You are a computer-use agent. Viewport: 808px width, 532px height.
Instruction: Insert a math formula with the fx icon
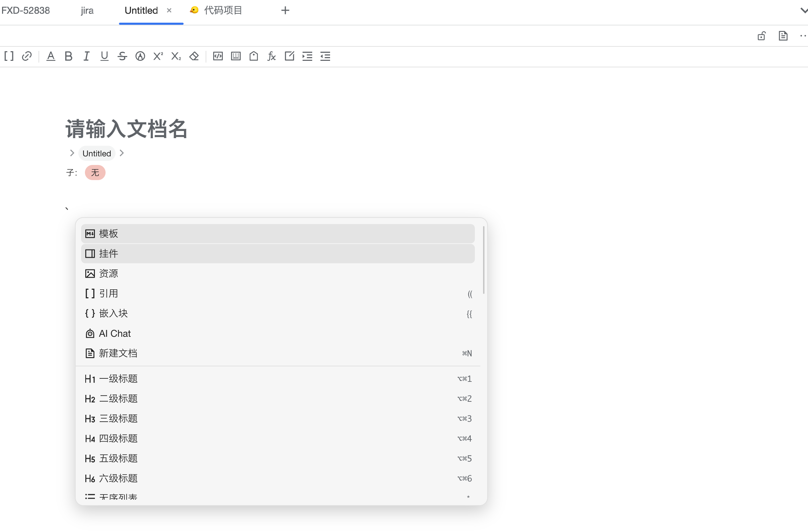pyautogui.click(x=271, y=56)
